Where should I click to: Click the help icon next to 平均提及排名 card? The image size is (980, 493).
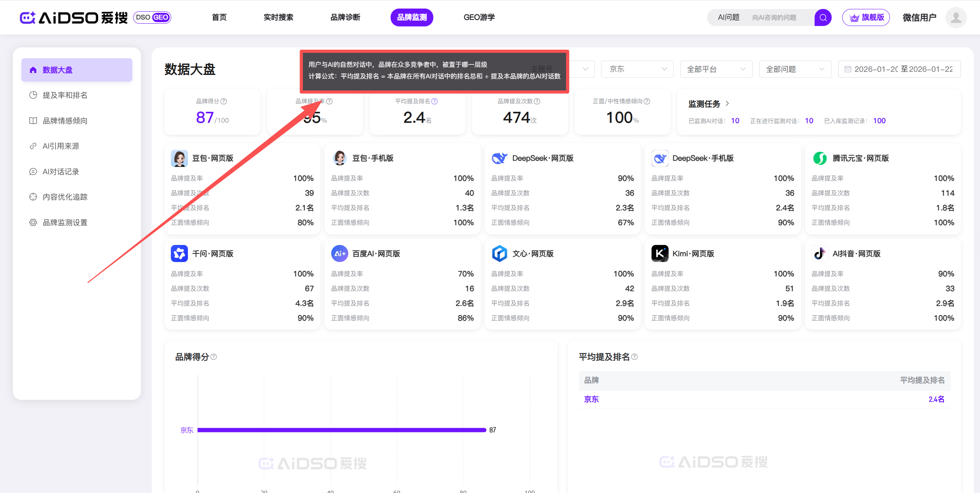[434, 101]
